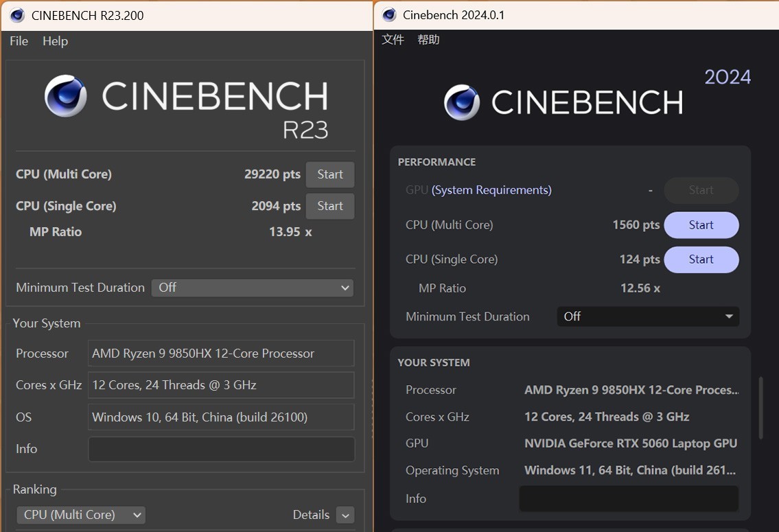Click the GPU System Requirements link
Image resolution: width=779 pixels, height=532 pixels.
point(491,190)
